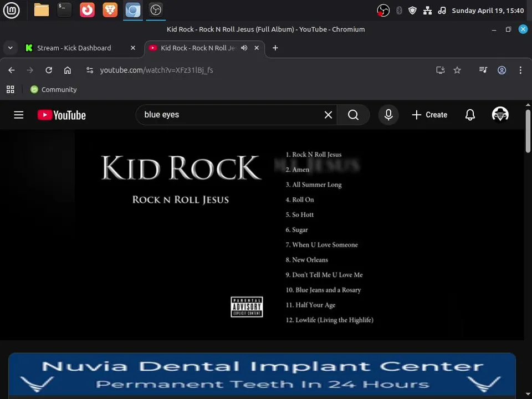Click track text "7. When U Love Someone"
Image resolution: width=532 pixels, height=399 pixels.
point(321,244)
